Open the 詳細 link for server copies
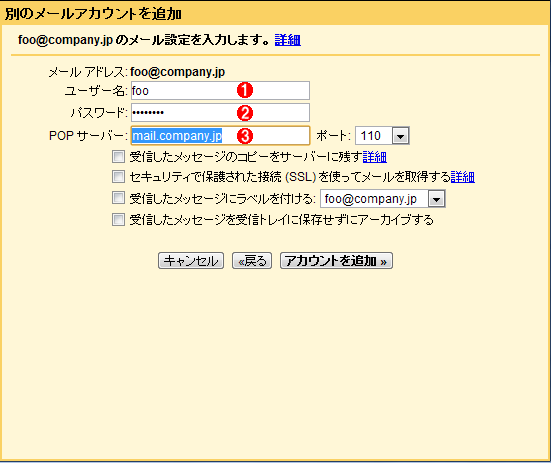The image size is (551, 463). [375, 157]
